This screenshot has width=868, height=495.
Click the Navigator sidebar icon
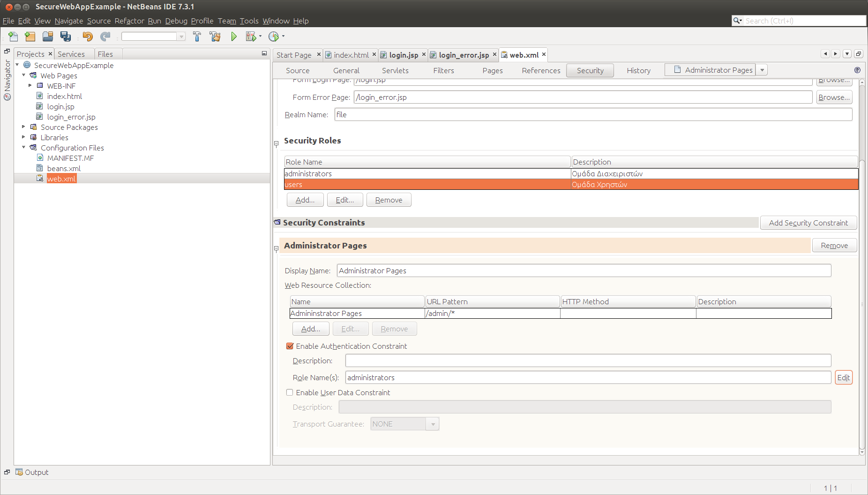[x=7, y=97]
